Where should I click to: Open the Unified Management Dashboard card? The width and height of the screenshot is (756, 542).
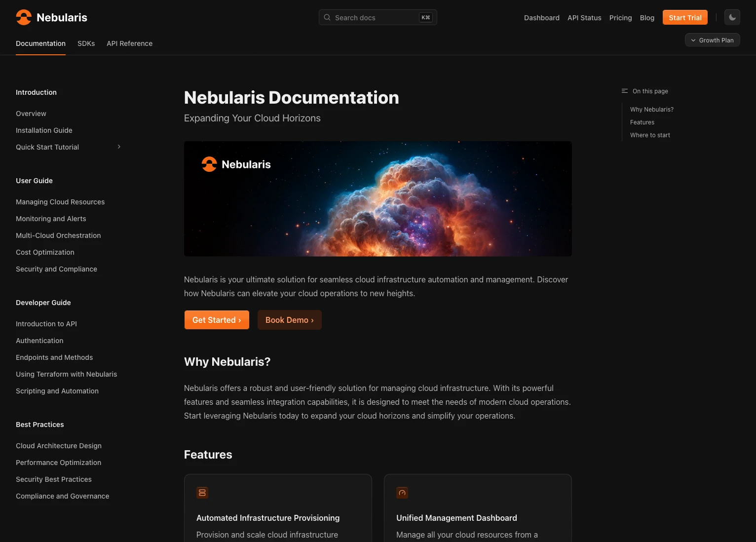point(478,508)
